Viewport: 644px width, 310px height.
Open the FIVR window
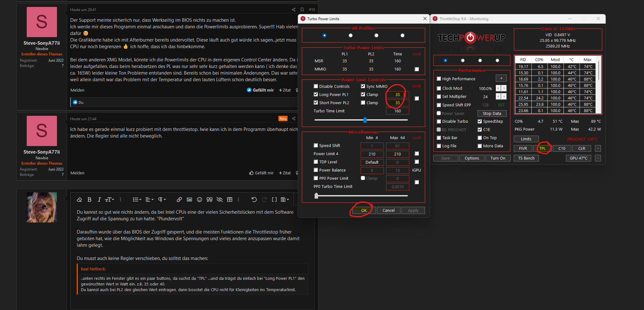[523, 149]
